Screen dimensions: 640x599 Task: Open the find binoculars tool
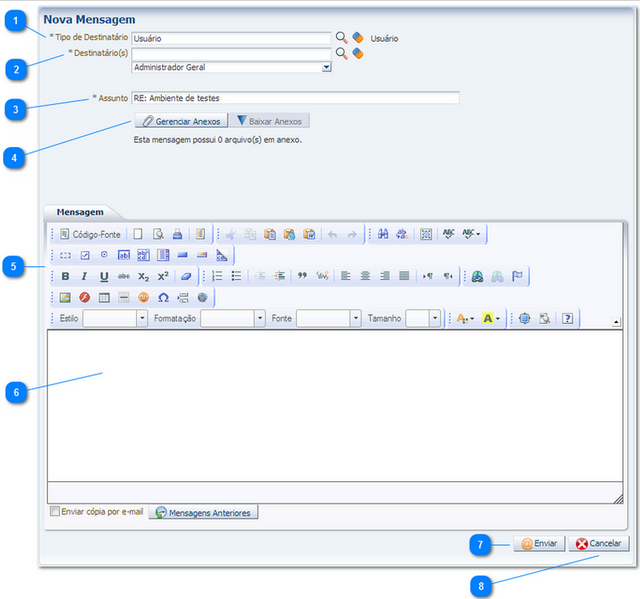click(x=382, y=234)
